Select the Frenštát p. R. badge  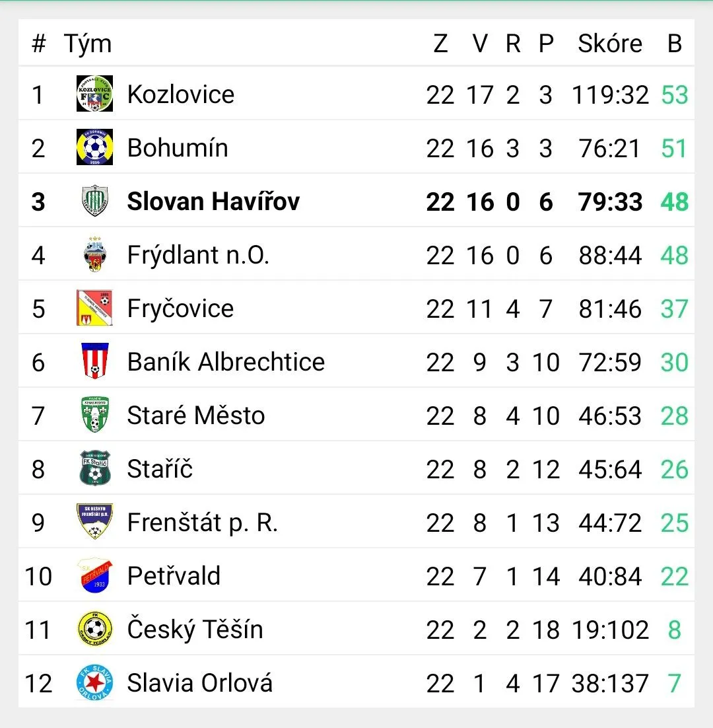[x=94, y=521]
